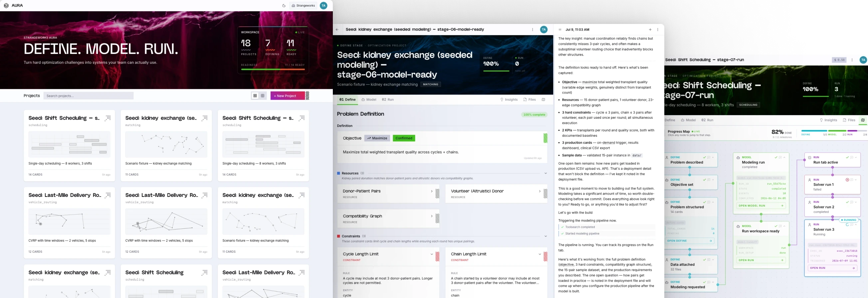Click blue Resources color square

(x=338, y=173)
